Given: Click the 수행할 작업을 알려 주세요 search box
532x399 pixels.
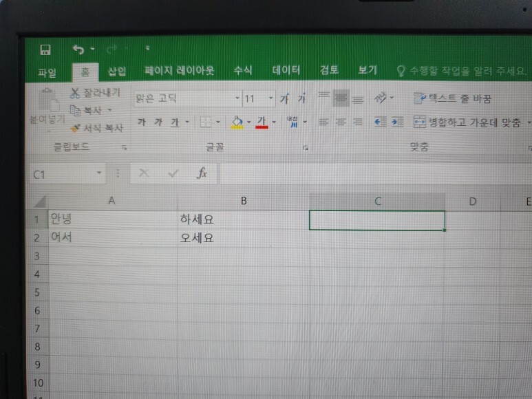Looking at the screenshot, I should (461, 71).
